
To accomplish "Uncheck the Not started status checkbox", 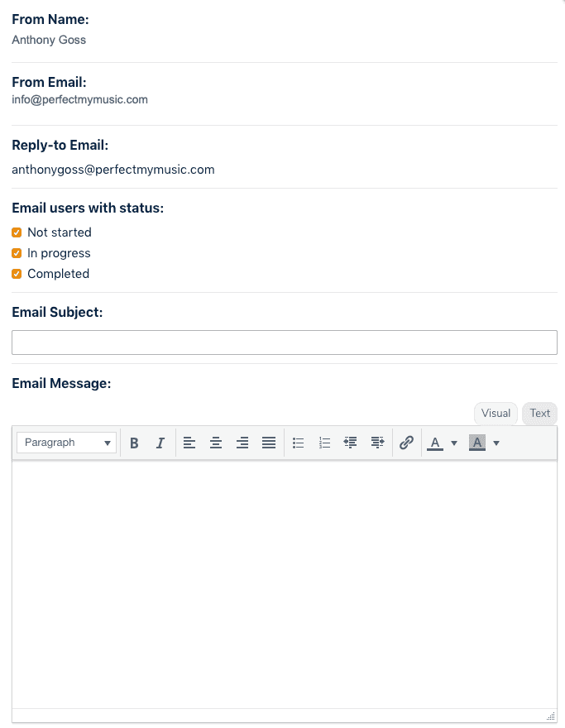I will [x=17, y=232].
